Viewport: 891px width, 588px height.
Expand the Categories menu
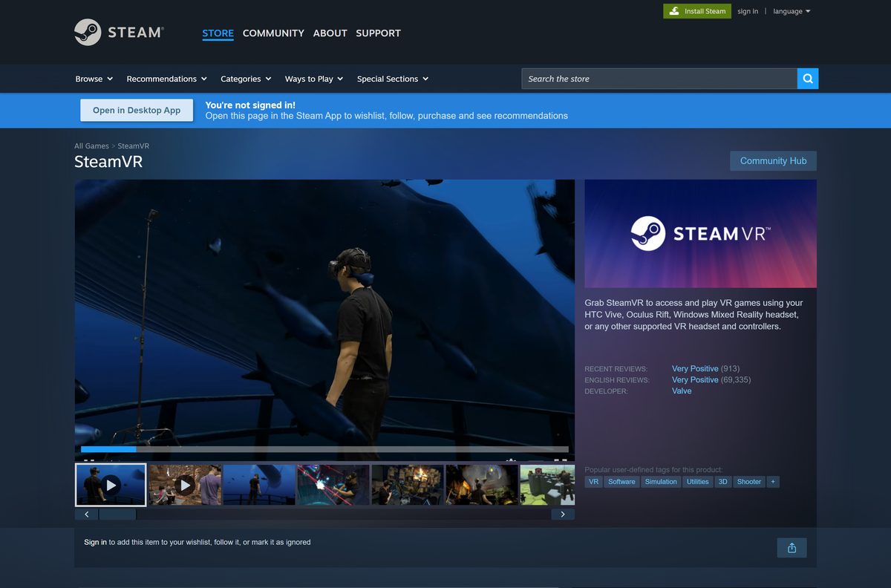pos(246,79)
